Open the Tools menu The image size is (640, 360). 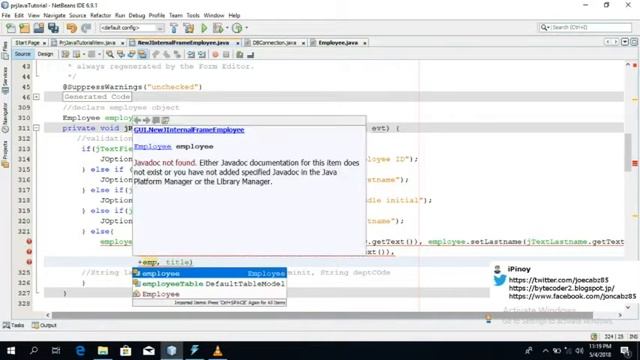193,16
